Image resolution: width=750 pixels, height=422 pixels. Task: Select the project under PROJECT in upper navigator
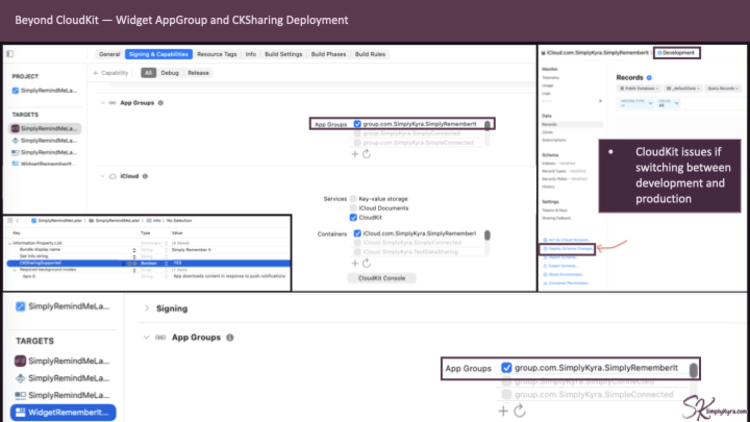click(x=44, y=90)
